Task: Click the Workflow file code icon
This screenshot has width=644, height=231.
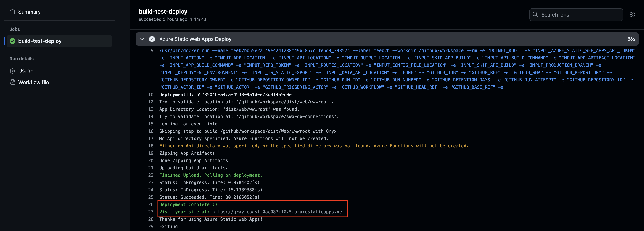Action: (x=12, y=82)
